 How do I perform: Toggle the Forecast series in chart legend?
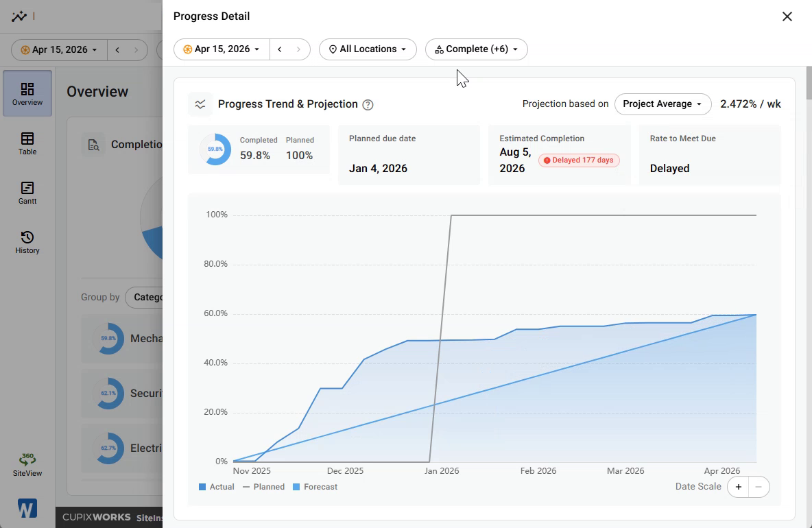click(x=315, y=487)
